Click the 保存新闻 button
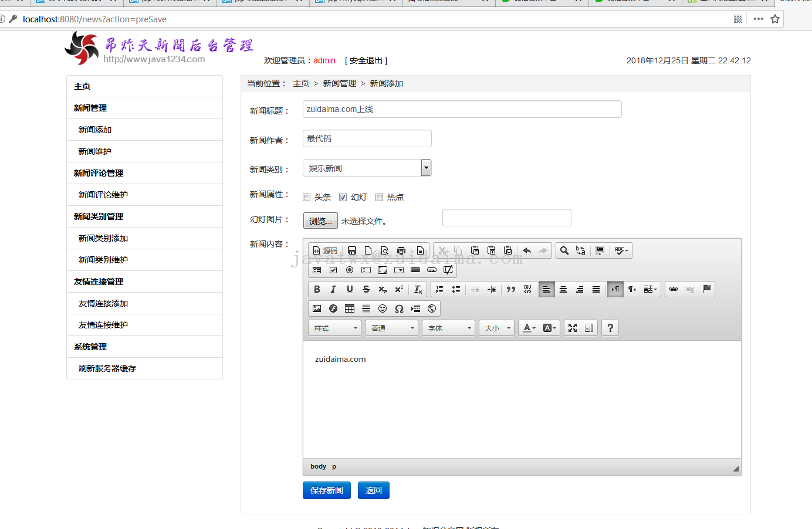The width and height of the screenshot is (812, 529). [x=327, y=490]
